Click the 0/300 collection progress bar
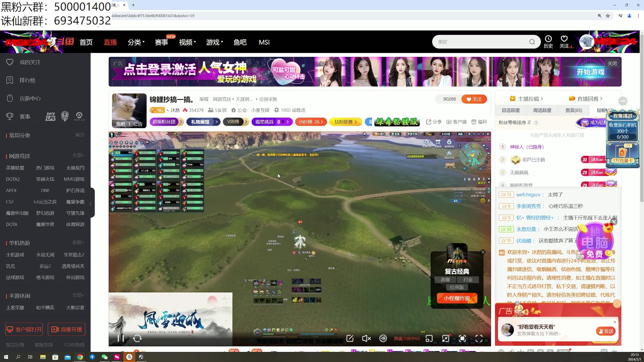This screenshot has height=362, width=644. 623,137
